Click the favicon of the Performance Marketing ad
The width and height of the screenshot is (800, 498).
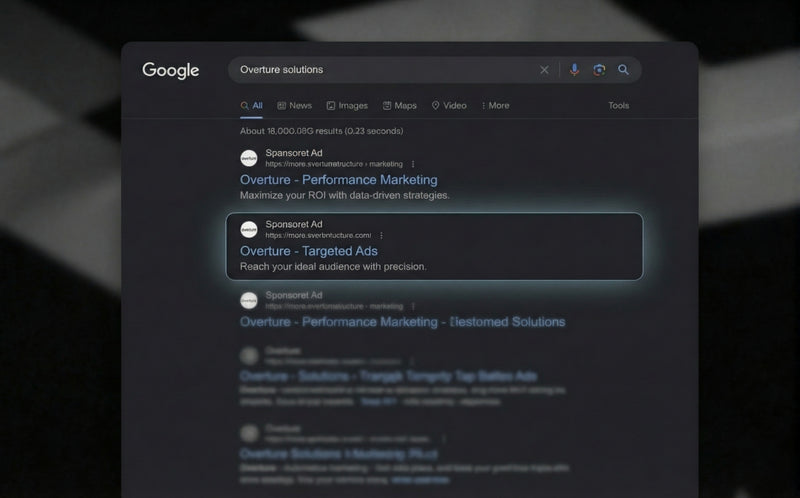249,158
